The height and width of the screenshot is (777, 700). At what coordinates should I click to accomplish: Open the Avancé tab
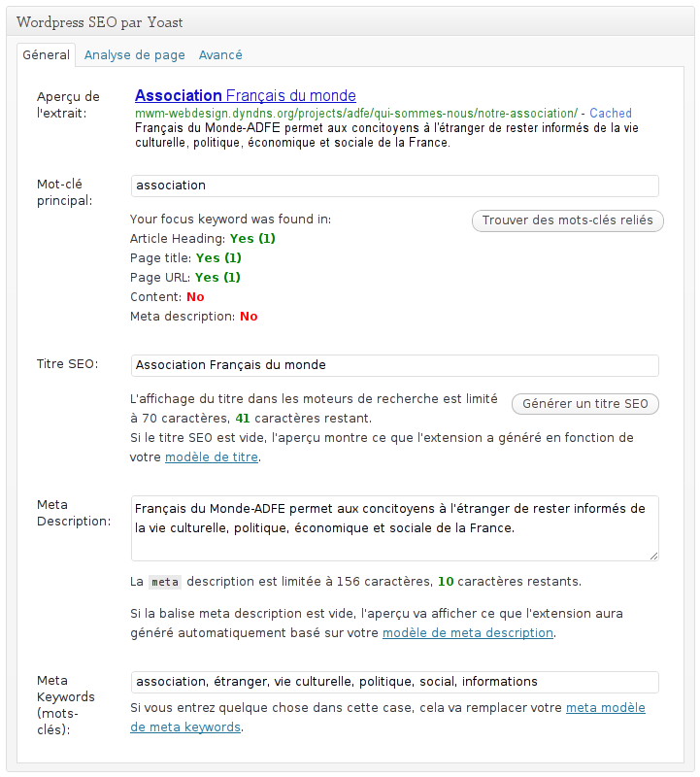[x=220, y=55]
